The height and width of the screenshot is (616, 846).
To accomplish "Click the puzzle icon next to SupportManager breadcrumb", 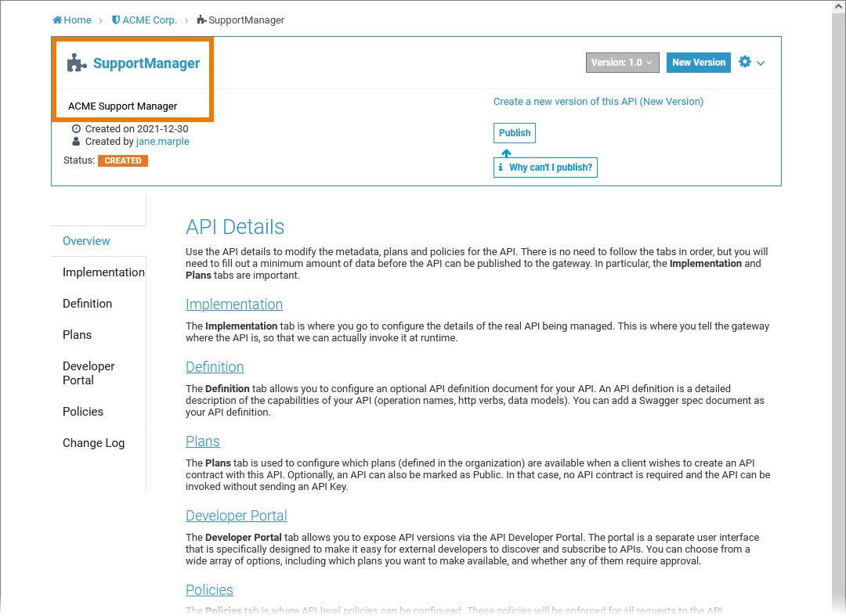I will pyautogui.click(x=201, y=20).
